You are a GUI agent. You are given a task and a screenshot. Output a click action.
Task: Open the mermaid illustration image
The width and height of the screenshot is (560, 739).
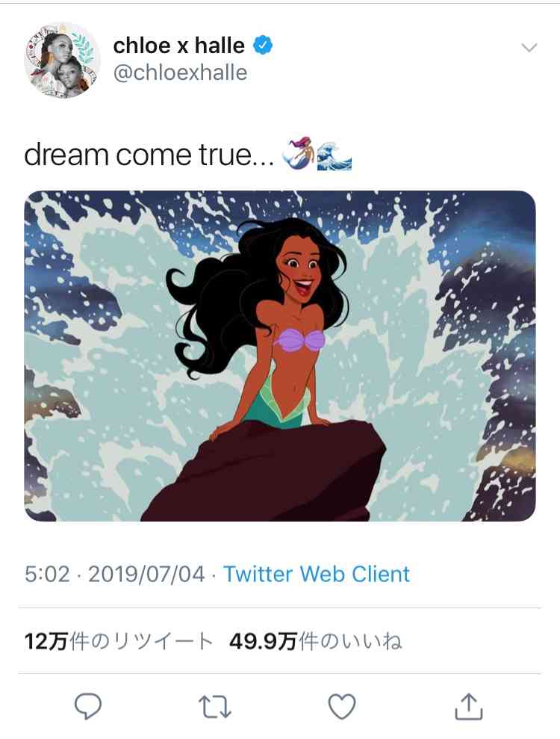280,356
